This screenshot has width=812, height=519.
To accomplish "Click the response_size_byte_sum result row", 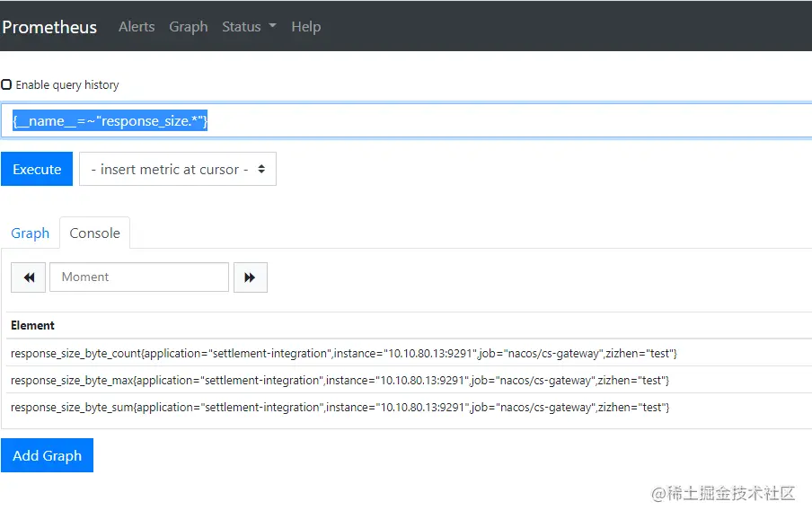I will click(x=340, y=407).
